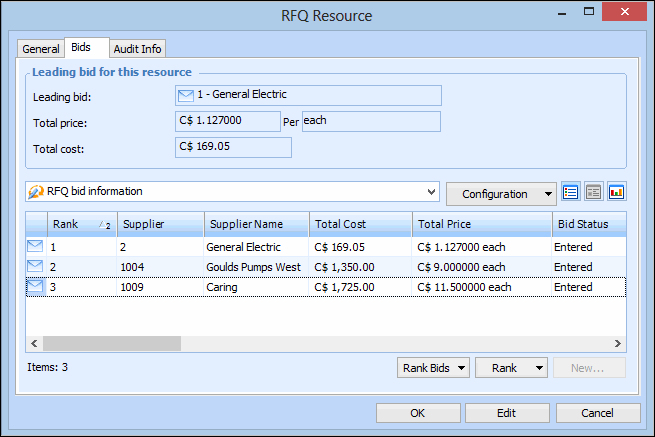Click the Leading bid envelope icon

pos(185,95)
